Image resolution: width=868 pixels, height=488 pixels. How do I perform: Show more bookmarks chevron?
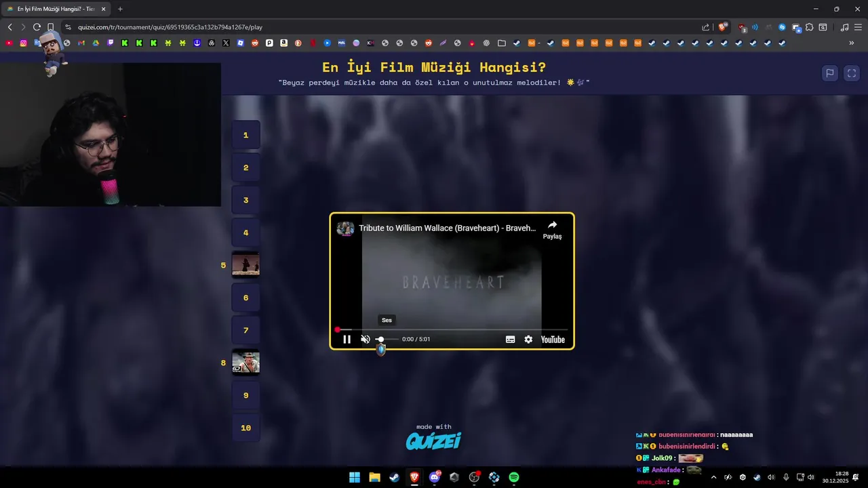[x=851, y=43]
